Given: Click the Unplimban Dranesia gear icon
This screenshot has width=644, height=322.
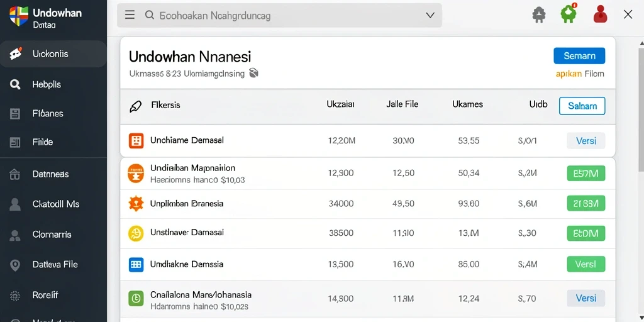Looking at the screenshot, I should coord(136,204).
